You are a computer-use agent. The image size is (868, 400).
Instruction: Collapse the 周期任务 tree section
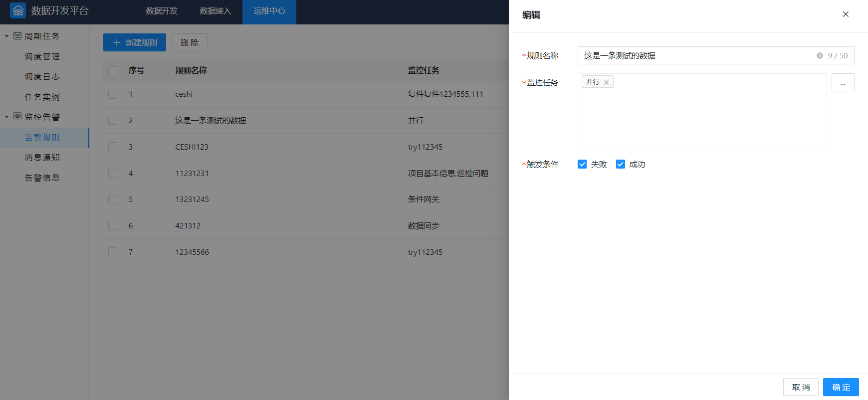pos(7,36)
